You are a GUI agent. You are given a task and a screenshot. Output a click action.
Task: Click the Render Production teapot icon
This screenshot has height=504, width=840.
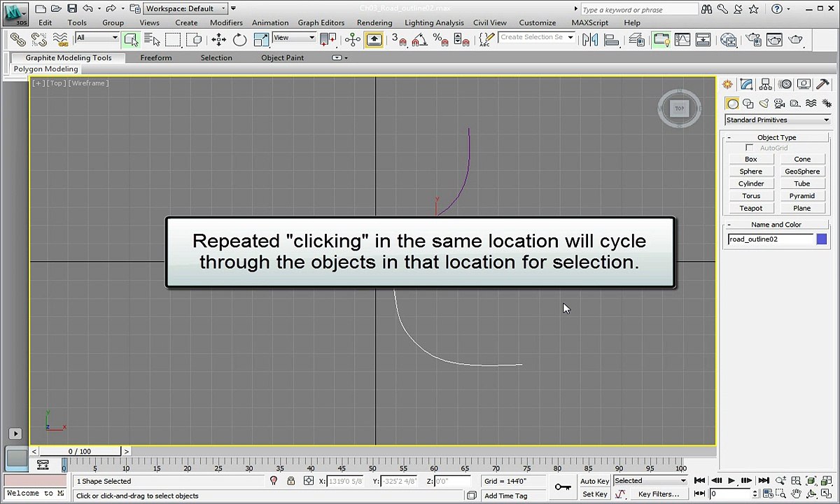(795, 39)
